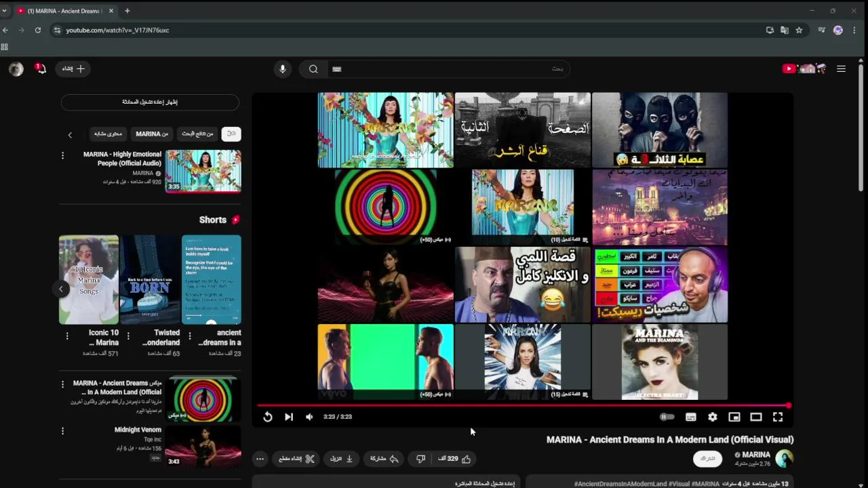Click the search magnifier button
This screenshot has height=488, width=868.
coord(313,68)
